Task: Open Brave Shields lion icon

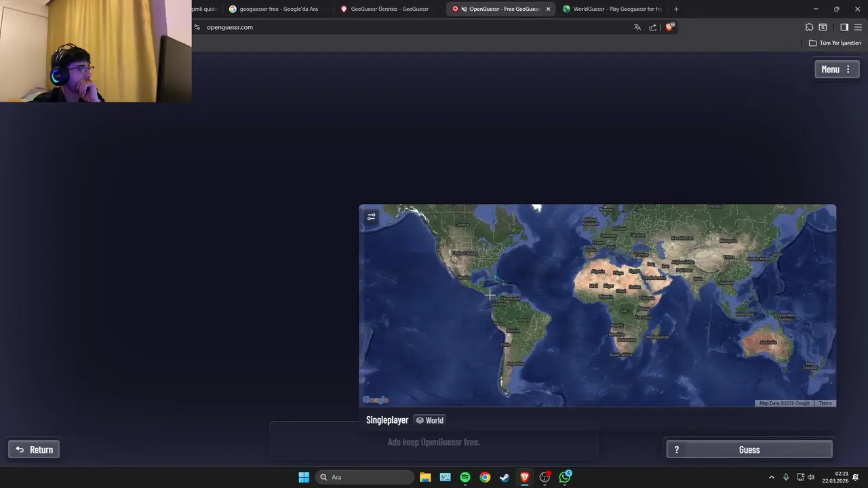Action: (669, 27)
